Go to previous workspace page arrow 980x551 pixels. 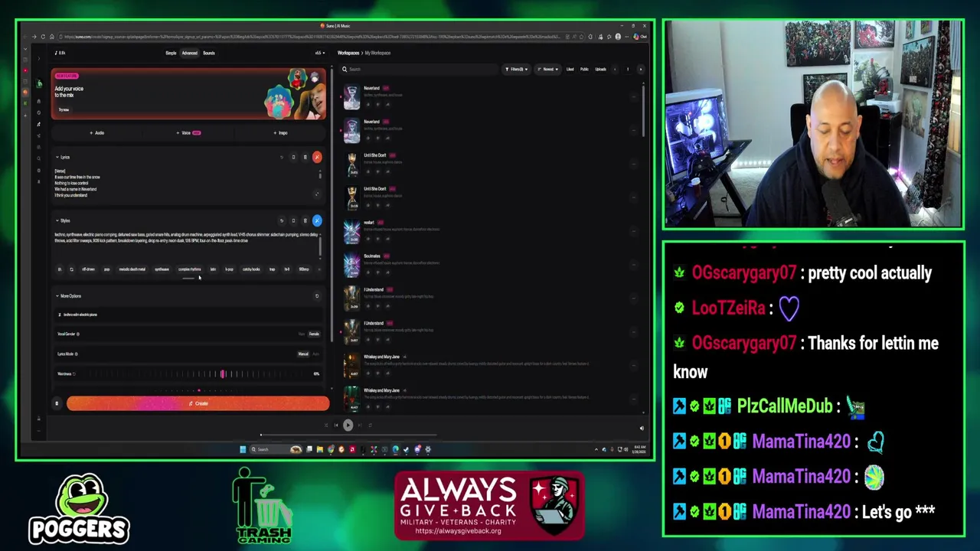click(615, 70)
